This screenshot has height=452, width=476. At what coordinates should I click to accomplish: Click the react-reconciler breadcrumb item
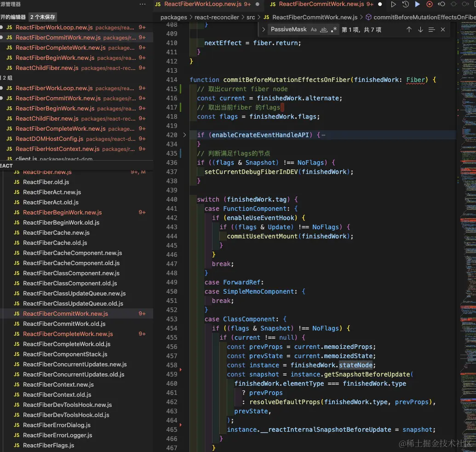click(x=217, y=17)
